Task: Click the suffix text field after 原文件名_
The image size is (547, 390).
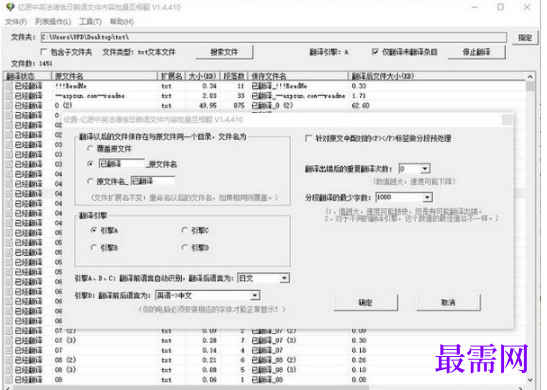Action: [x=152, y=181]
